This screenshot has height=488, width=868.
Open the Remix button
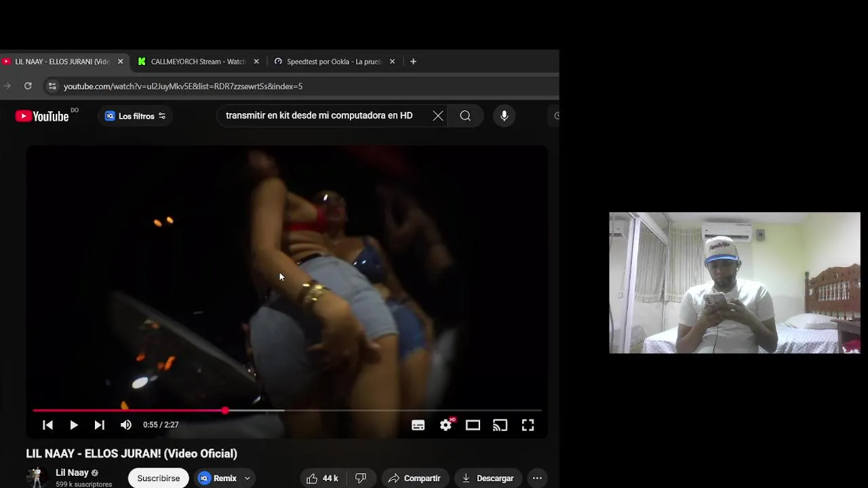[218, 479]
